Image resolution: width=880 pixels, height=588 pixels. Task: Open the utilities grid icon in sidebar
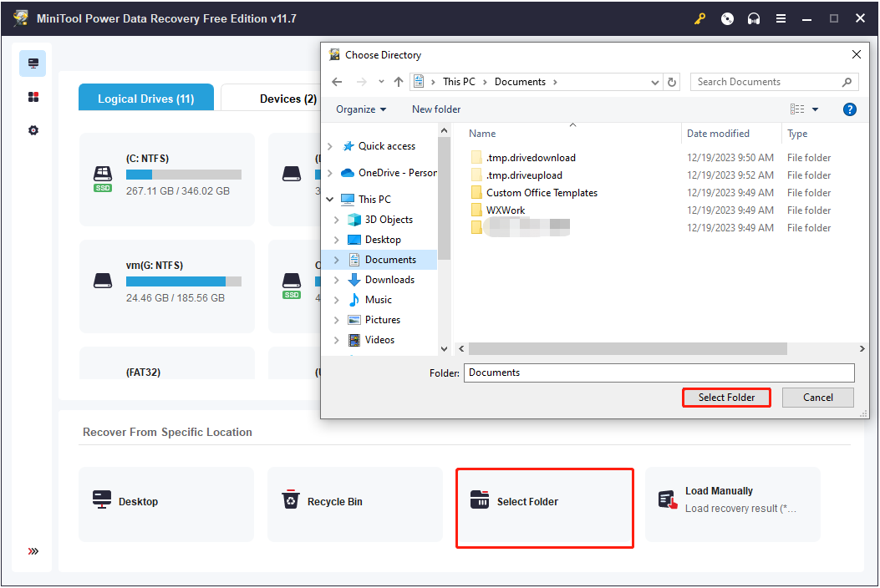(x=33, y=97)
